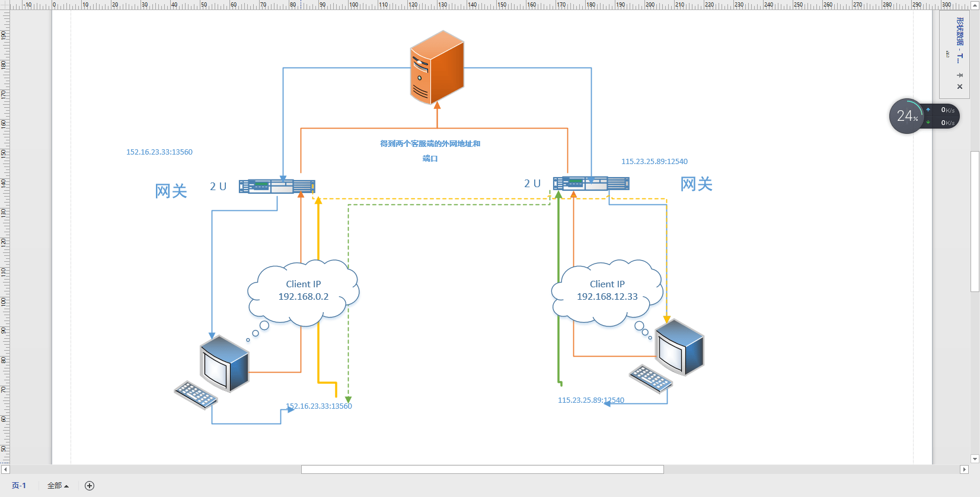Select the right 2 U label

(532, 184)
